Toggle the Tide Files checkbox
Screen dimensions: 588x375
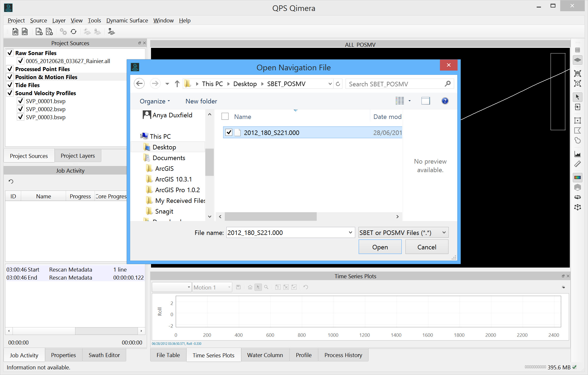click(x=10, y=85)
